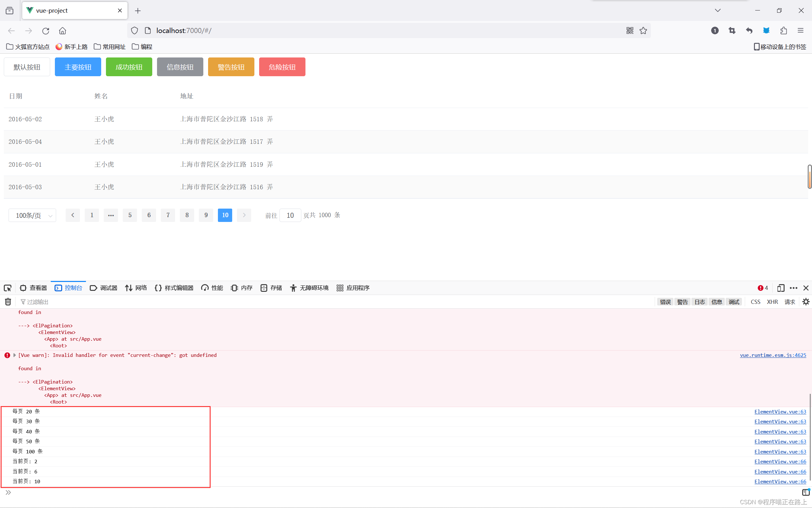The width and height of the screenshot is (812, 508).
Task: Click the gray 信息按钮 button
Action: [x=180, y=67]
